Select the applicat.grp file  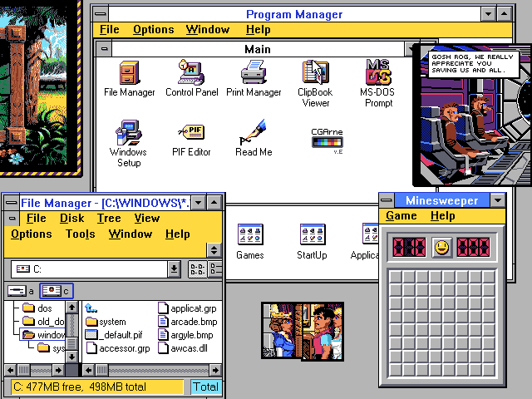click(x=187, y=308)
